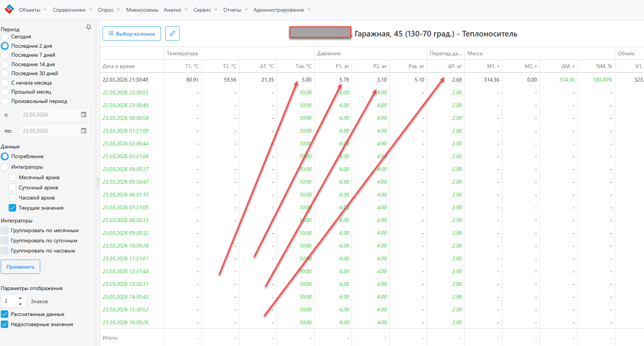Image resolution: width=644 pixels, height=346 pixels.
Task: Select the 'Последние 7 дней' period
Action: 5,55
